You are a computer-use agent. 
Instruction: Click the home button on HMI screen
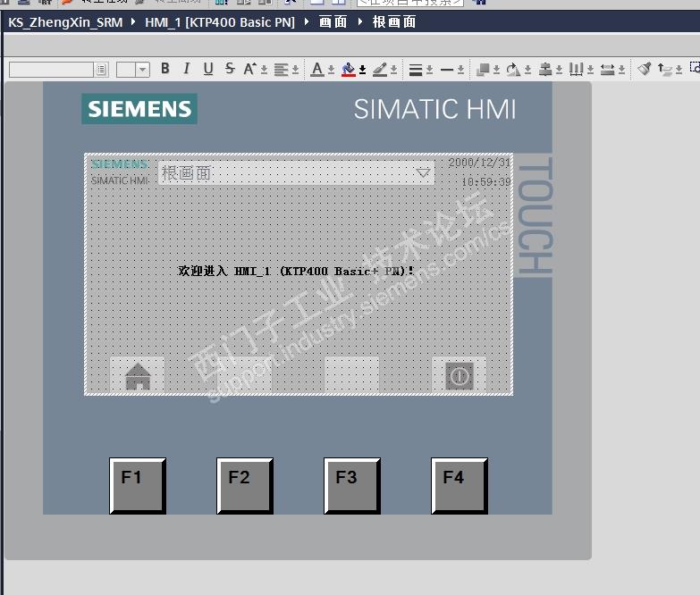pyautogui.click(x=138, y=375)
